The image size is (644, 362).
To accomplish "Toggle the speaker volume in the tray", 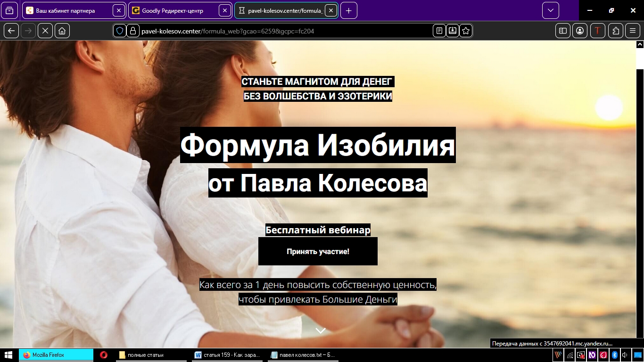I will pos(625,356).
